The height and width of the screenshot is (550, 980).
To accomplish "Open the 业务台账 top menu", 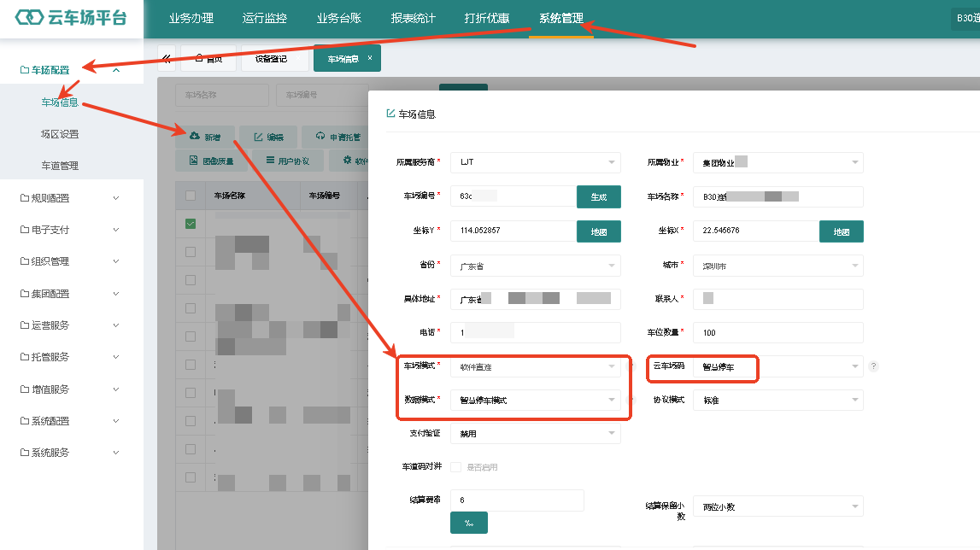I will click(x=338, y=19).
